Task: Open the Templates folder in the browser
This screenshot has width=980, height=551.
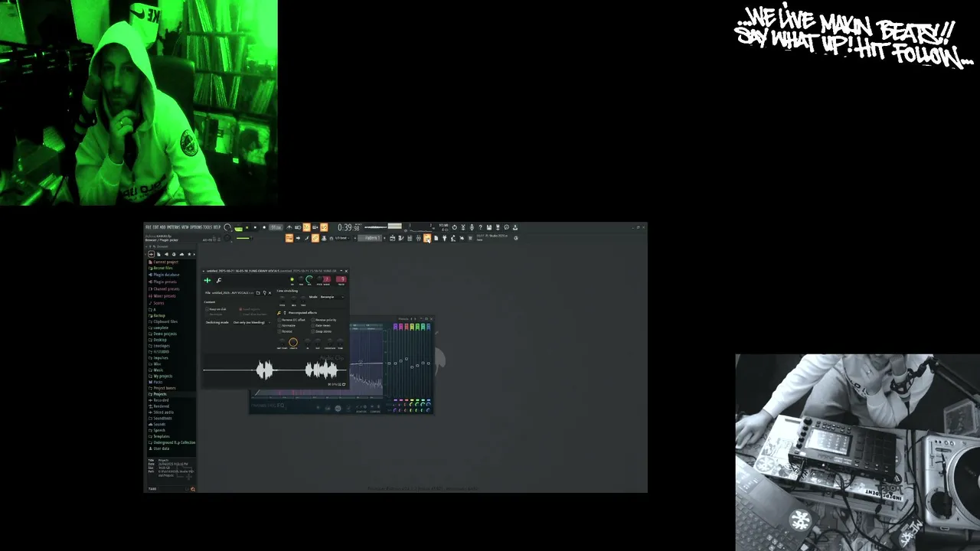Action: click(x=161, y=436)
